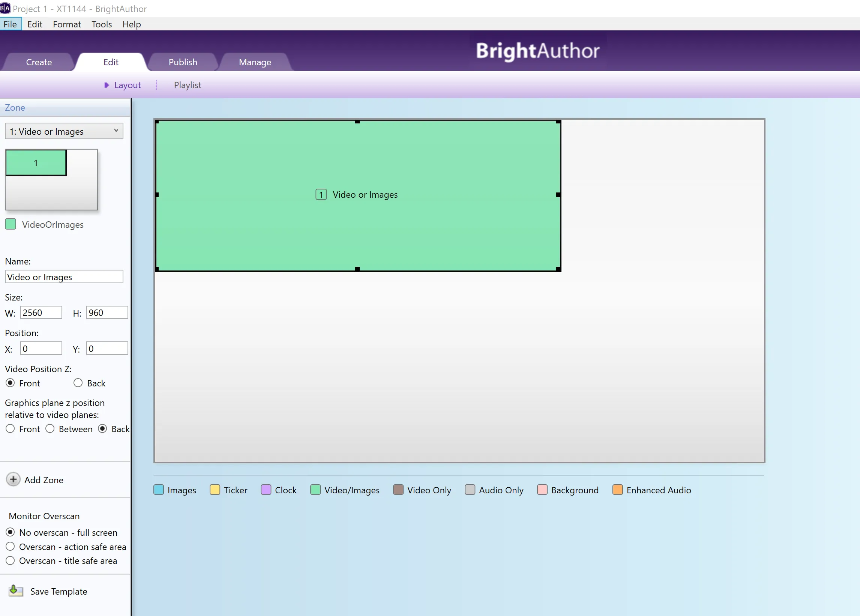860x616 pixels.
Task: Click the BrightAuthor app icon in title bar
Action: point(5,8)
